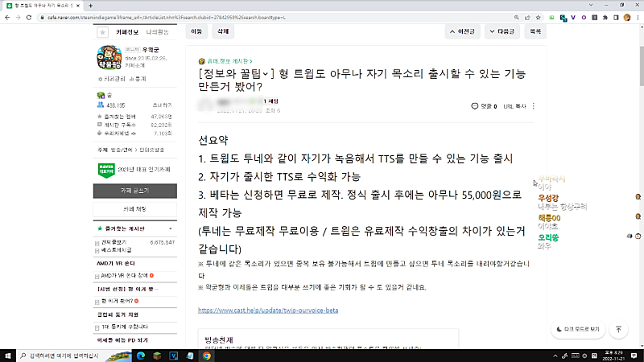Close the current browser tab
The image size is (644, 362).
tap(78, 6)
